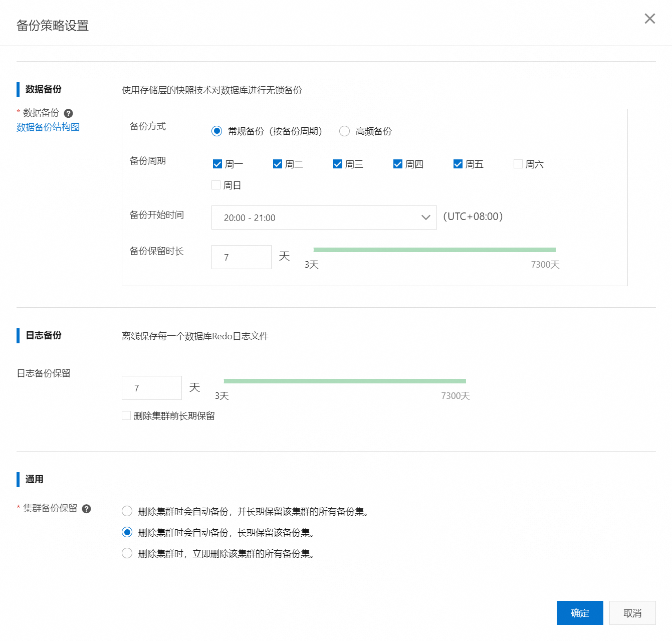This screenshot has width=672, height=641.
Task: Click the 取消 button
Action: tap(632, 613)
